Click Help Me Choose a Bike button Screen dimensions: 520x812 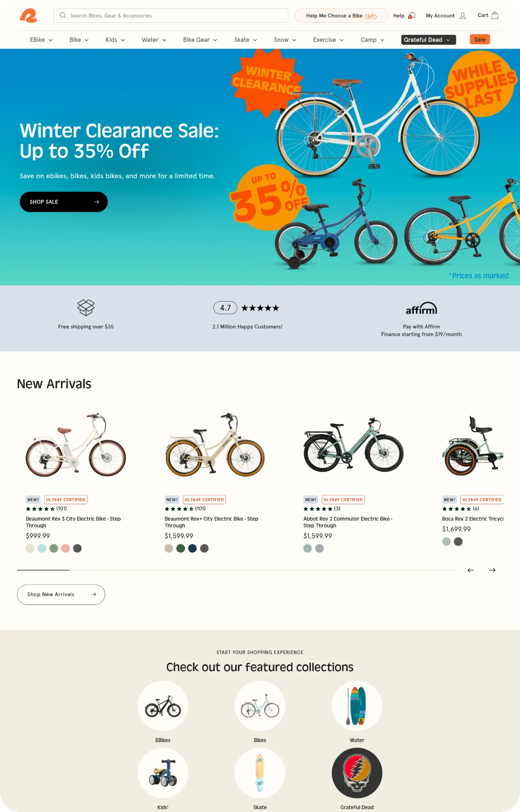341,15
